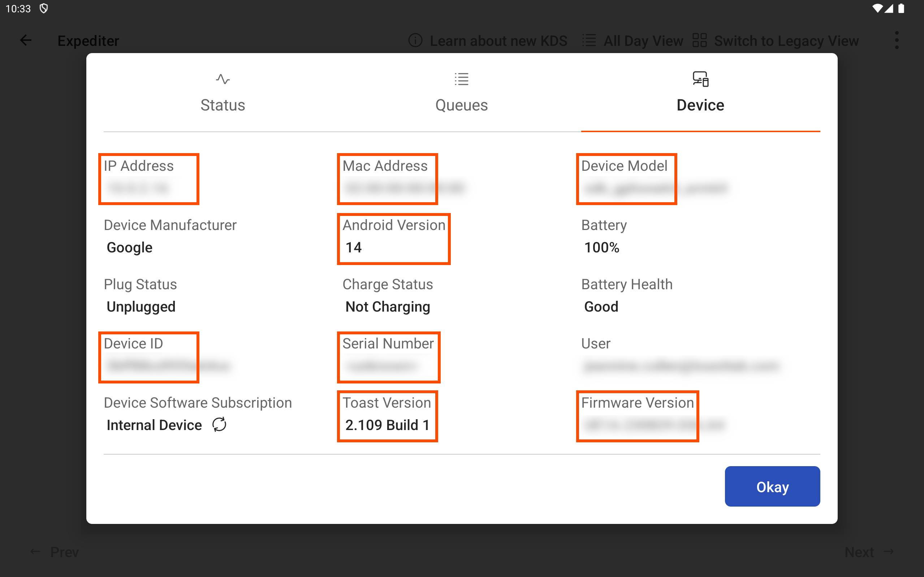Tap the info icon beside Learn about new KDS

(x=415, y=40)
